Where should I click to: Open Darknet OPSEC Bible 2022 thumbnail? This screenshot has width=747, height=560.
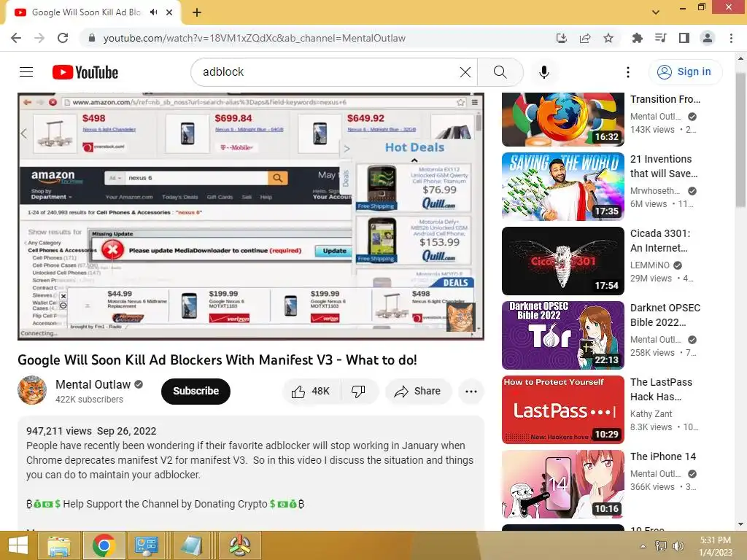tap(563, 335)
